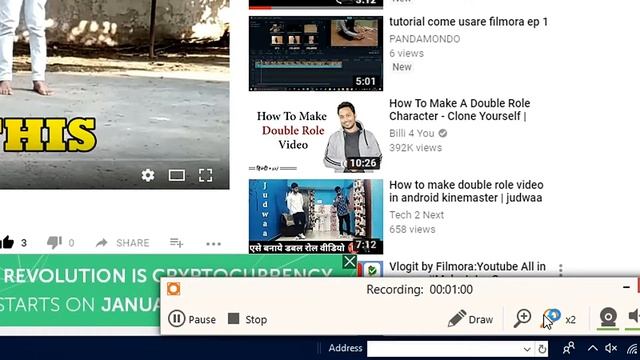This screenshot has width=640, height=360.
Task: Dislike the video with thumbs down
Action: click(54, 242)
